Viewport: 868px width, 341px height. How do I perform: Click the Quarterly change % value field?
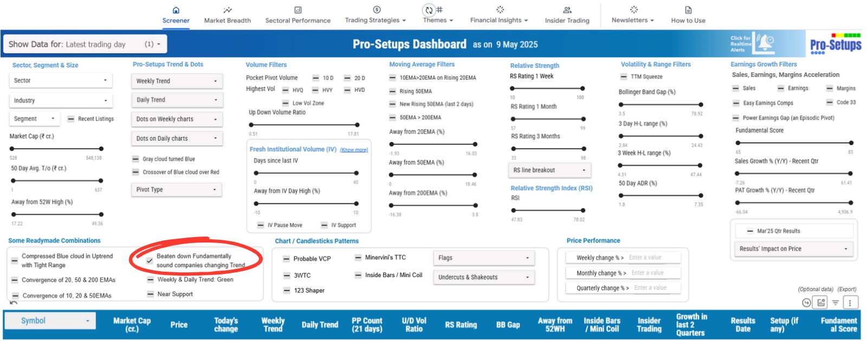click(656, 288)
